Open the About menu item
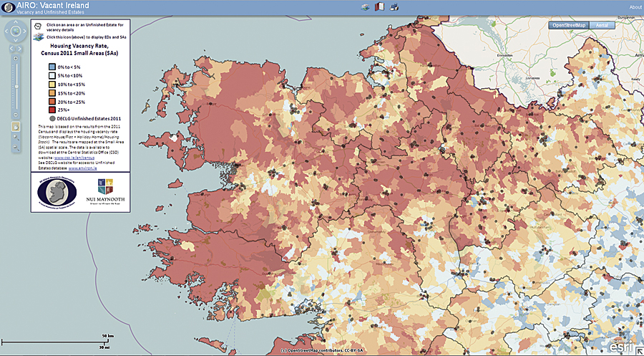 pos(635,7)
